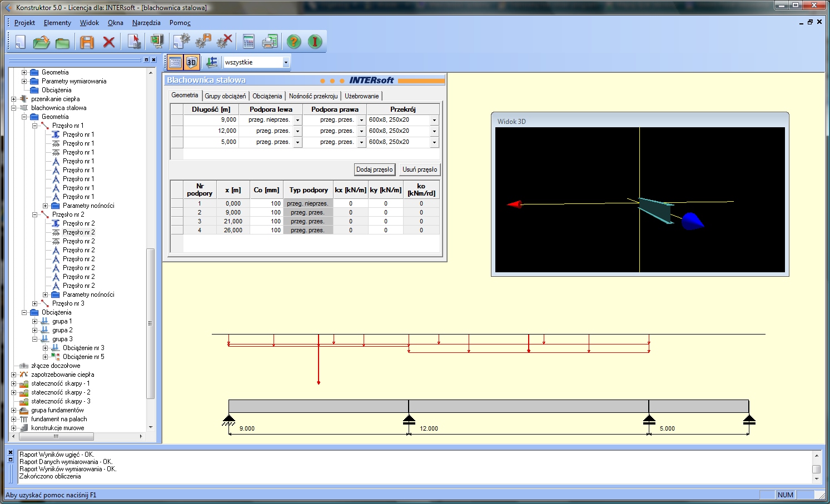
Task: Expand Obciążenie nr 5 node
Action: [45, 357]
